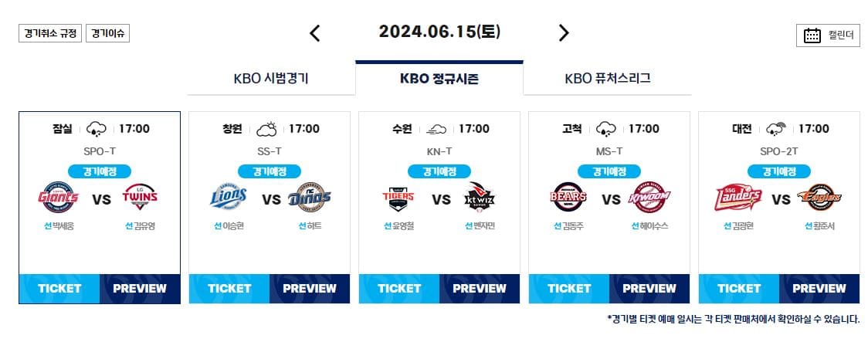
Task: Select the Samsung Lions logo
Action: pyautogui.click(x=229, y=198)
